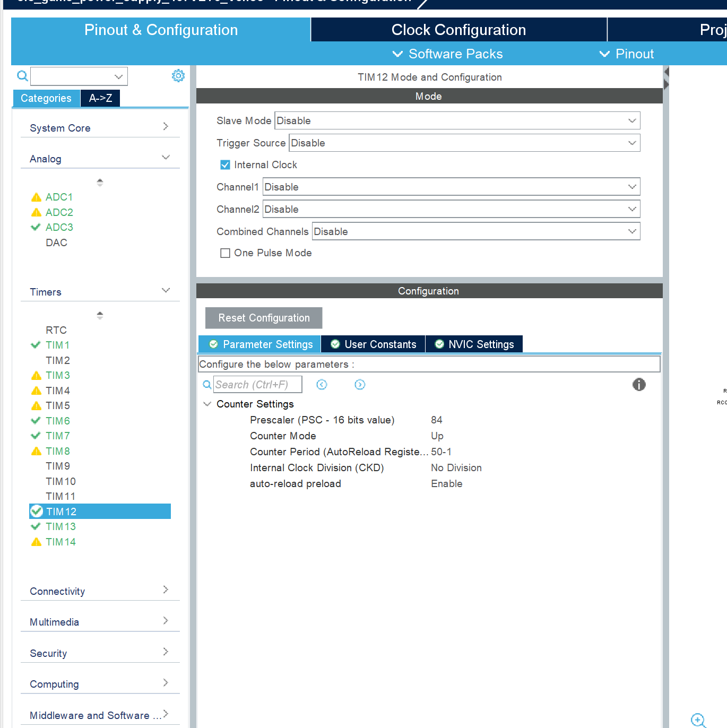Go to next search result arrow icon
The image size is (727, 728).
coord(360,385)
